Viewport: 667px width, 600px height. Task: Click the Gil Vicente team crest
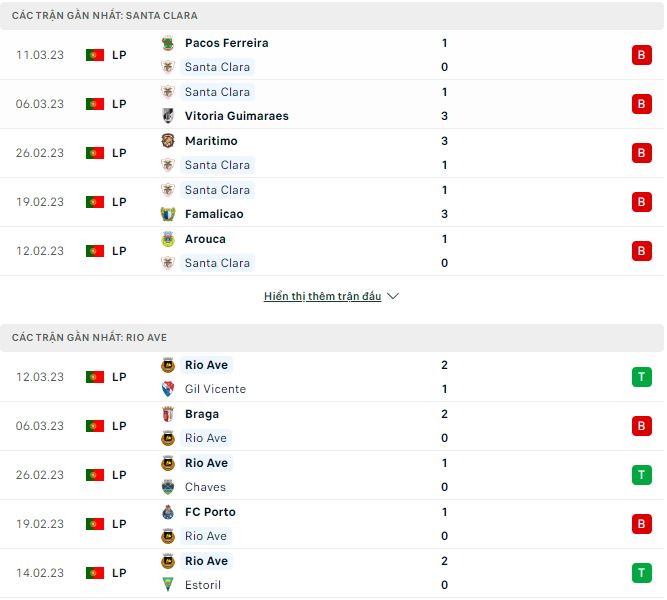[168, 389]
